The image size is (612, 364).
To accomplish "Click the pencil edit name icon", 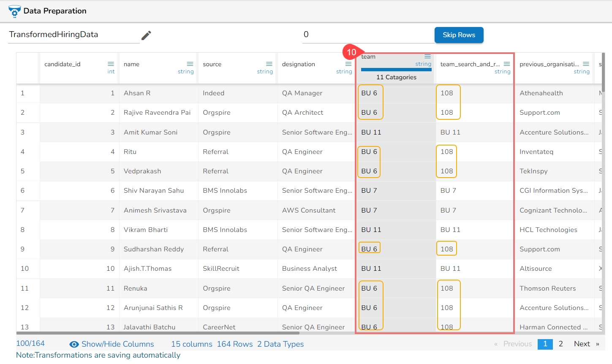I will [x=146, y=35].
